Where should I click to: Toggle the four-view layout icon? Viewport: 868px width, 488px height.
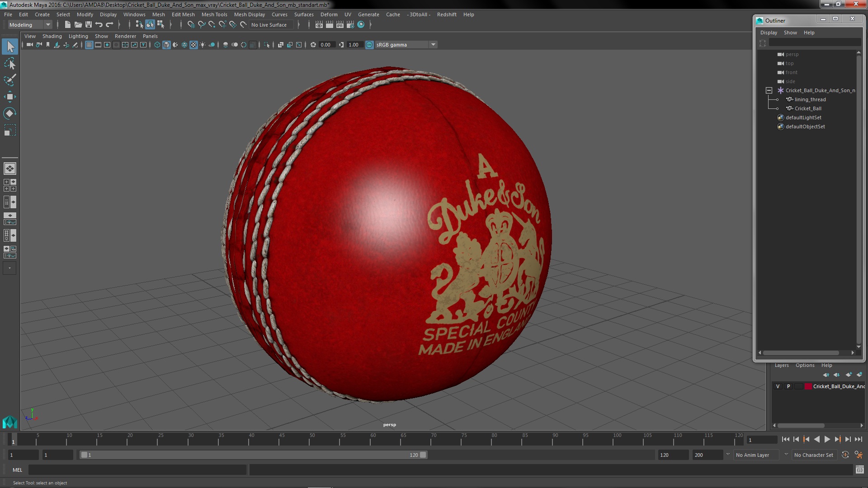coord(10,185)
